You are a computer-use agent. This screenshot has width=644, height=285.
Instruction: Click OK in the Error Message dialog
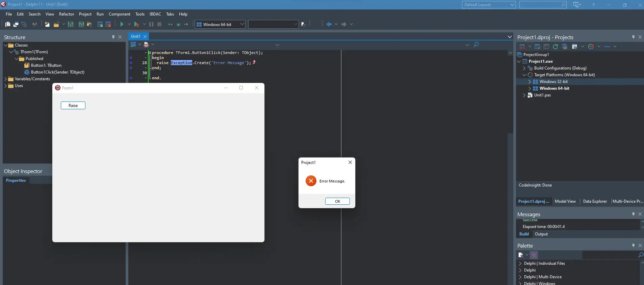[x=337, y=201]
